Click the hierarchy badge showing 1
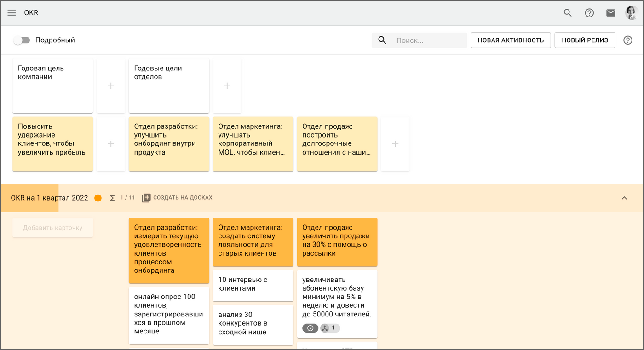 tap(330, 328)
